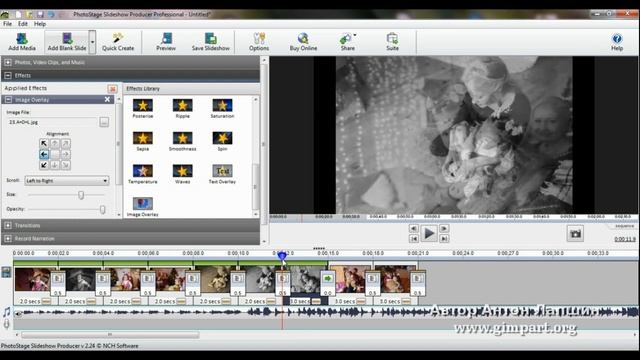Play the slideshow preview
The width and height of the screenshot is (640, 360).
click(x=429, y=233)
